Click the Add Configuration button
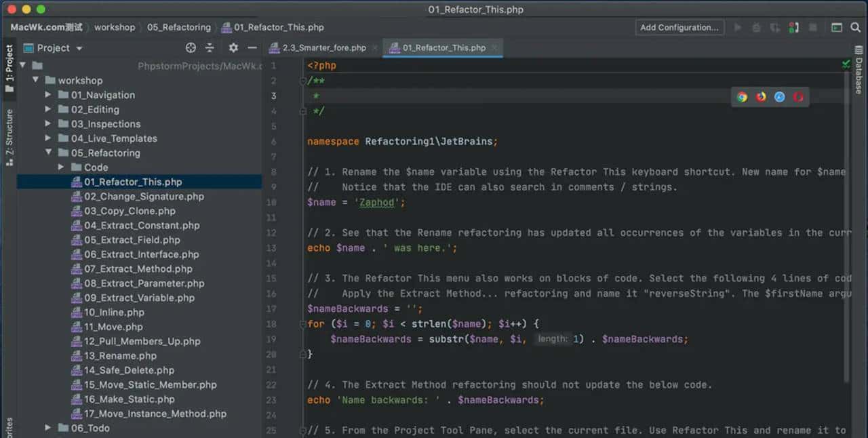This screenshot has width=868, height=438. 679,27
